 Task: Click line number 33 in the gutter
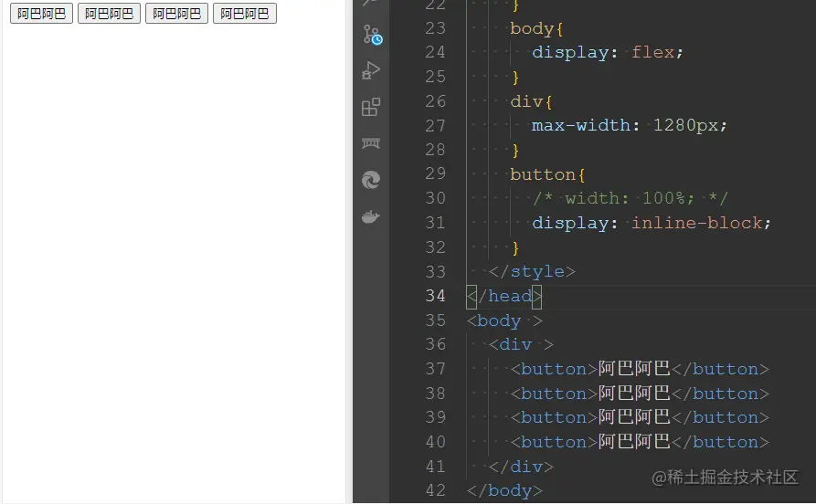click(x=435, y=271)
